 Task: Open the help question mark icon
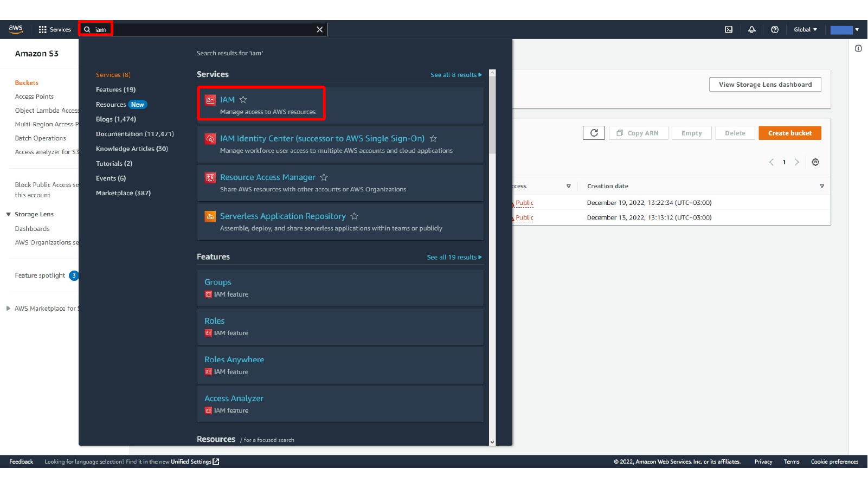click(x=775, y=29)
